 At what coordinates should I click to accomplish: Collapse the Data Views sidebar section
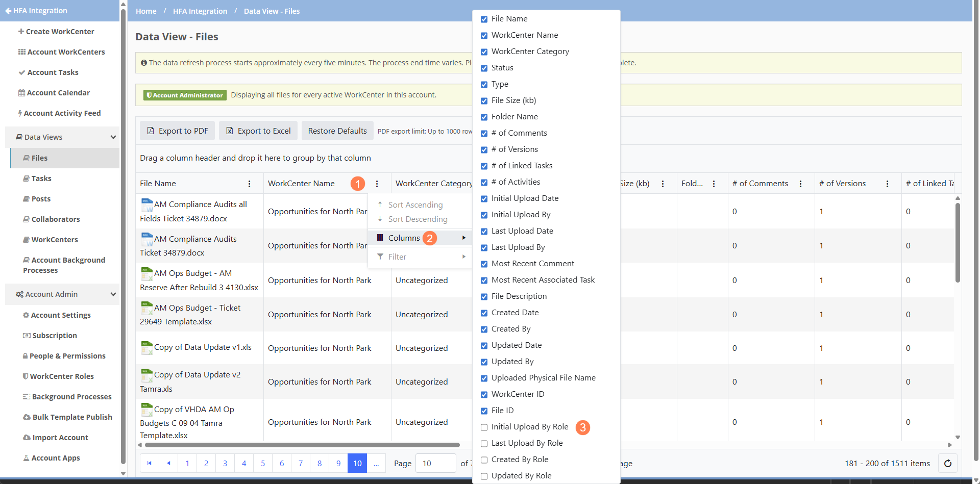click(x=112, y=137)
